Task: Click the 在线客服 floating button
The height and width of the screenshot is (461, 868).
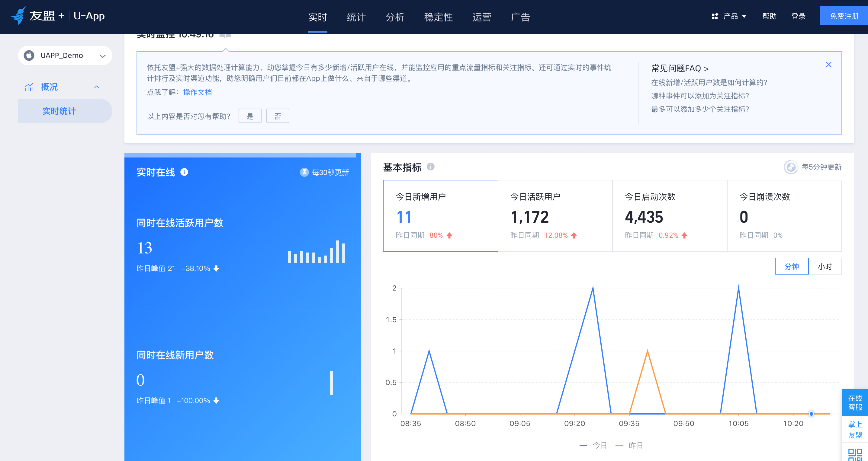Action: [x=855, y=402]
